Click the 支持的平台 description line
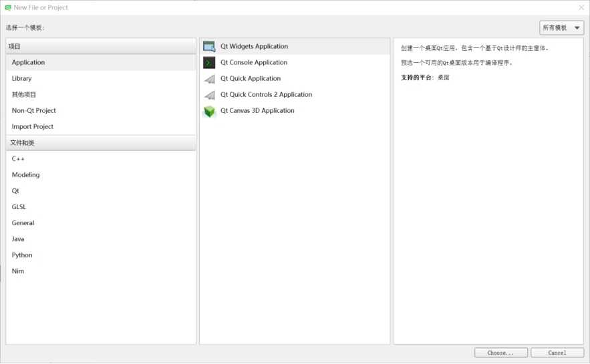Image resolution: width=590 pixels, height=364 pixels. tap(425, 77)
